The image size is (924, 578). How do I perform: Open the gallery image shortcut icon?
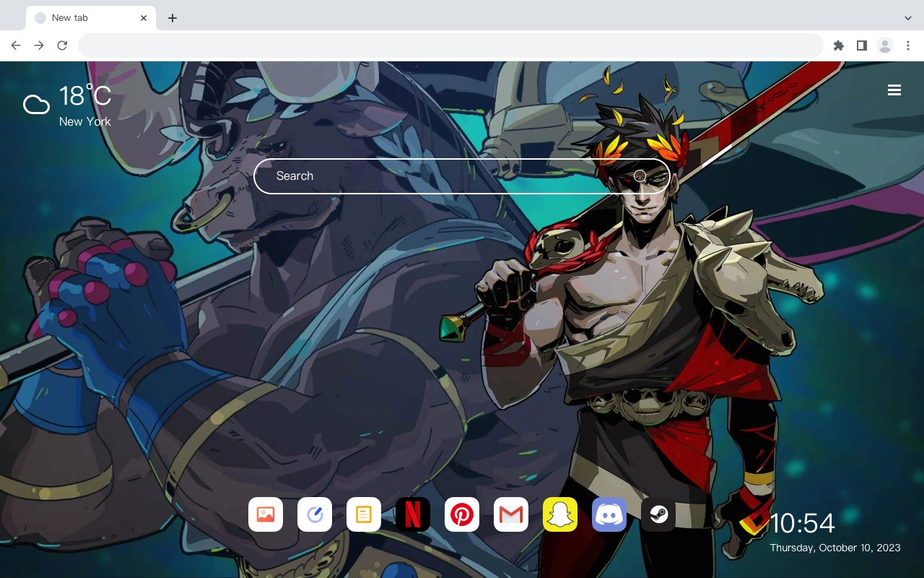266,514
